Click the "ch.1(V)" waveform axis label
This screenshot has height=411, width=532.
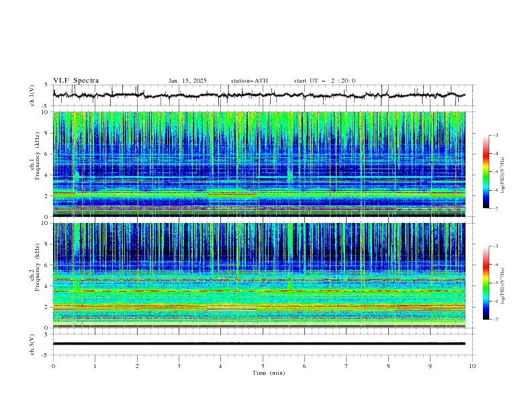tap(32, 95)
